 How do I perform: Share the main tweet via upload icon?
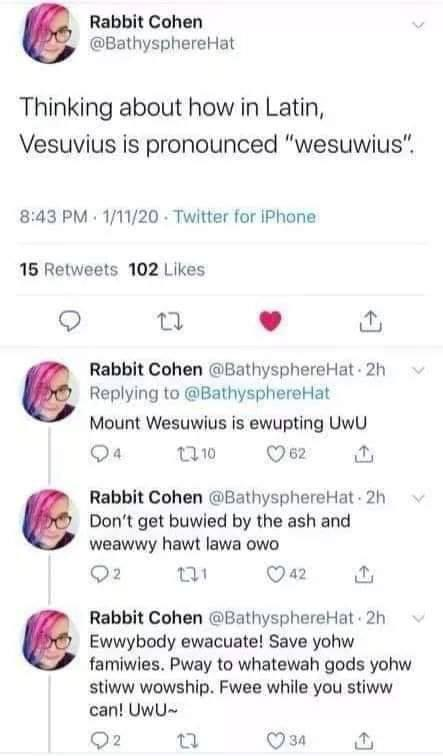371,322
